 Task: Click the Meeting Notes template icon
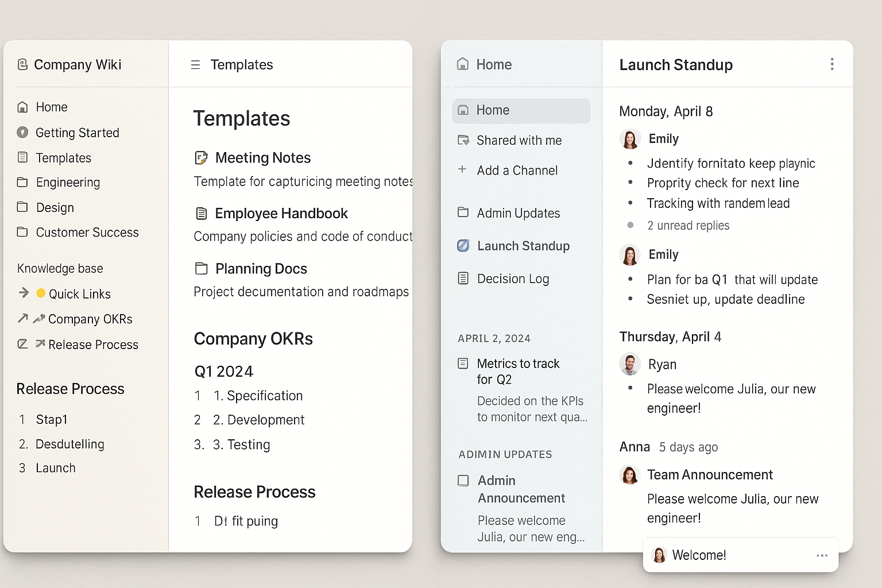click(x=201, y=158)
